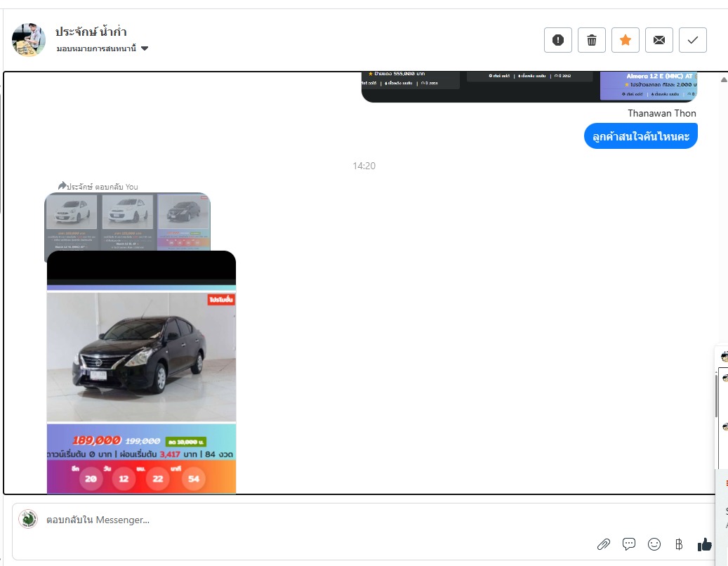The image size is (728, 566).
Task: Click the reply arrow icon beside ประจักษ์ ตอบกลับ
Action: point(62,186)
